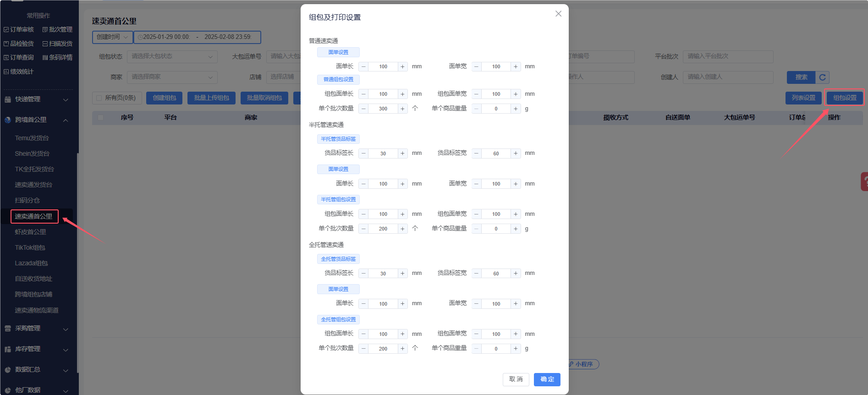
Task: Collapse 跨境首公里 using its chevron
Action: pyautogui.click(x=66, y=121)
